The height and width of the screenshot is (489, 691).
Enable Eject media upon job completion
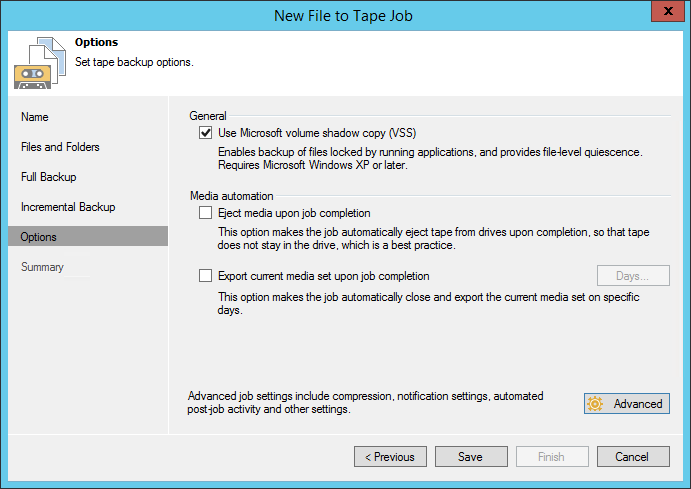pyautogui.click(x=205, y=213)
